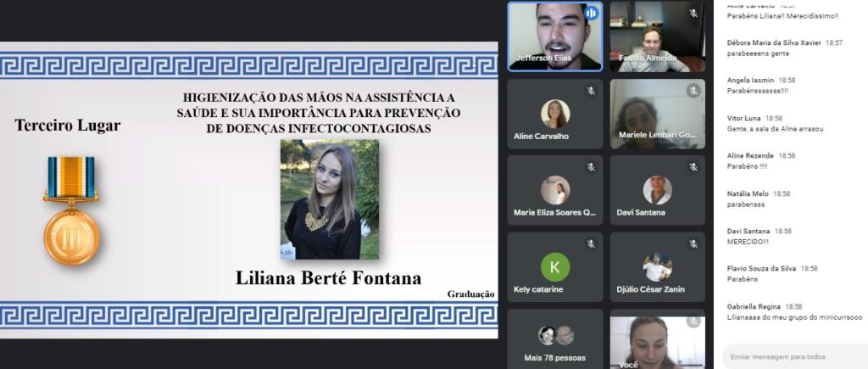Click muted mic icon on Aline Carvalho tile
Screen dimensions: 868x369
tap(591, 91)
